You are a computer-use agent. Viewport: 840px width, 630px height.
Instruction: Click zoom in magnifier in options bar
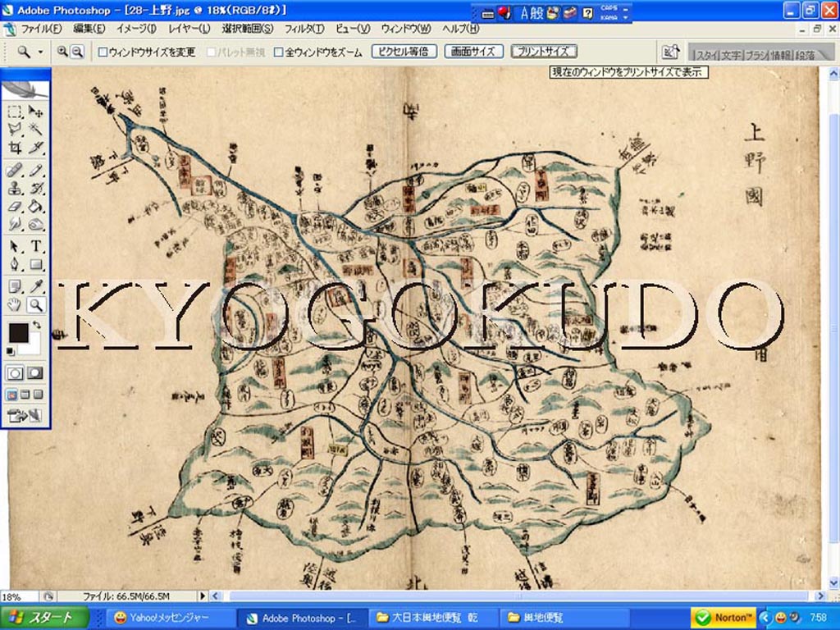coord(62,52)
